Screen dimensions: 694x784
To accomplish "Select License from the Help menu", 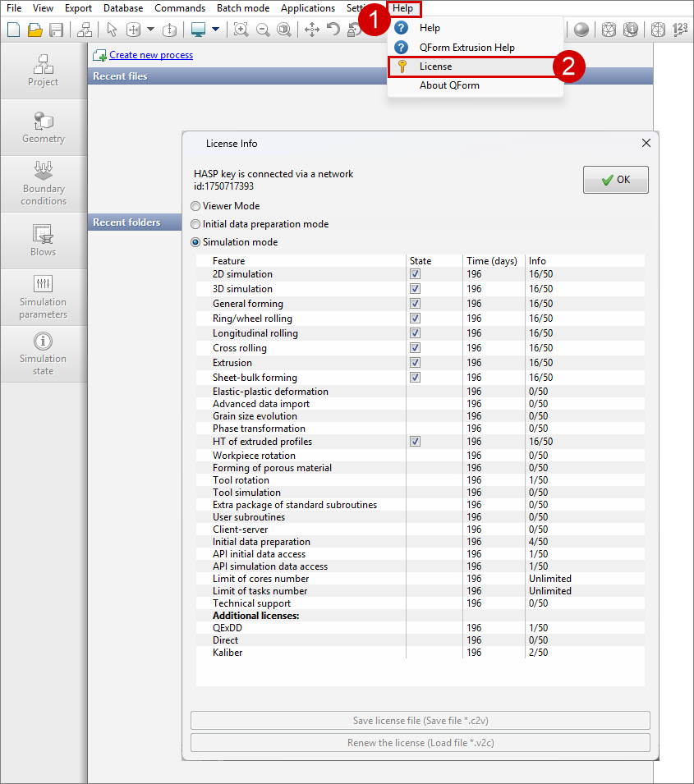I will (x=435, y=66).
